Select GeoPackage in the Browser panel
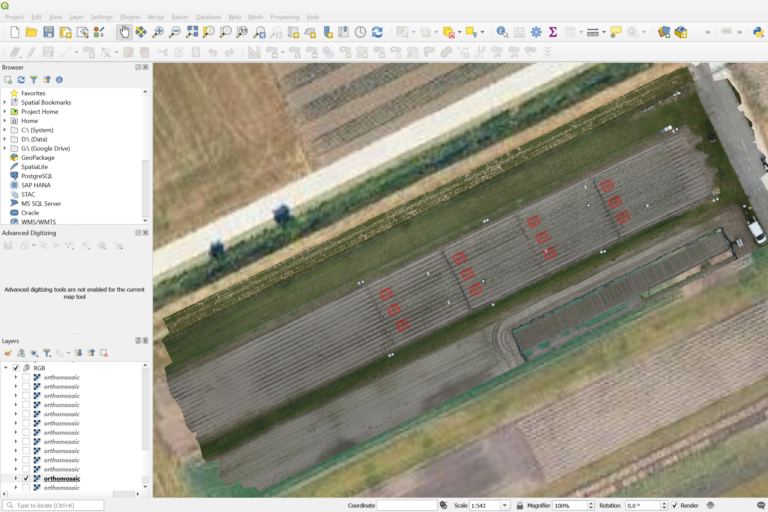The width and height of the screenshot is (768, 512). coord(37,157)
